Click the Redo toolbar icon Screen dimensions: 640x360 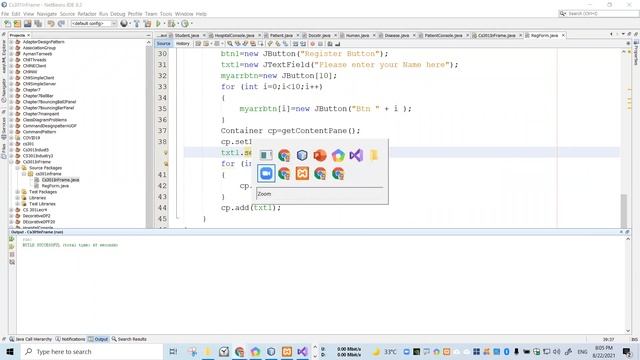pos(61,24)
